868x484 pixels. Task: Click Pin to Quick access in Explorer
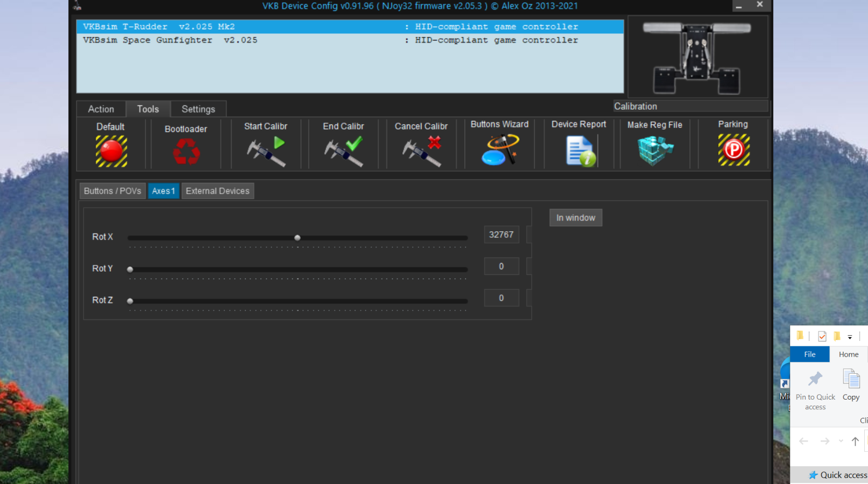[815, 390]
